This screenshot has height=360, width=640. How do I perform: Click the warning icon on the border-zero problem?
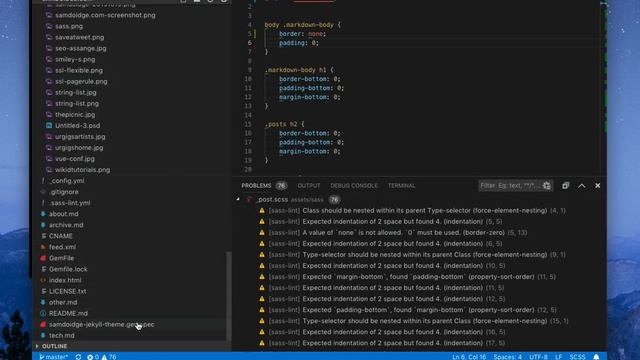[x=262, y=233]
